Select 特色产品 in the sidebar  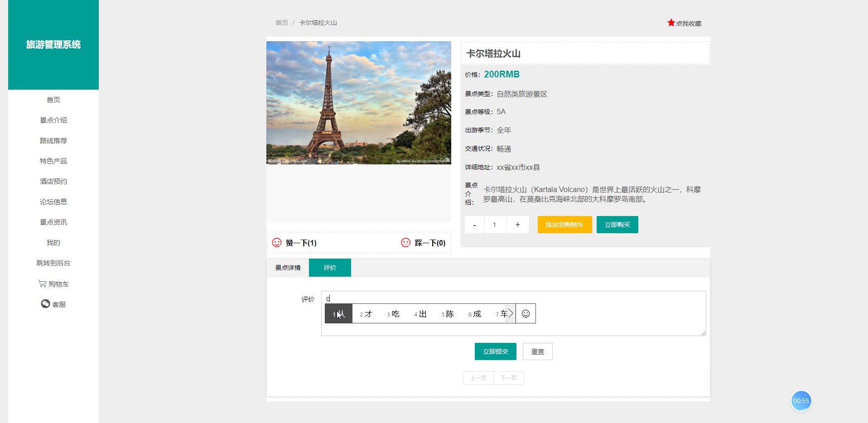(53, 161)
